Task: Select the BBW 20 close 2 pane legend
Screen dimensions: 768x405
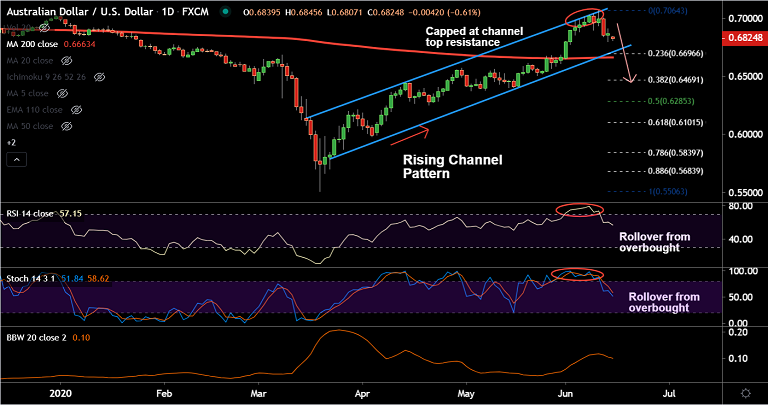Action: (36, 337)
